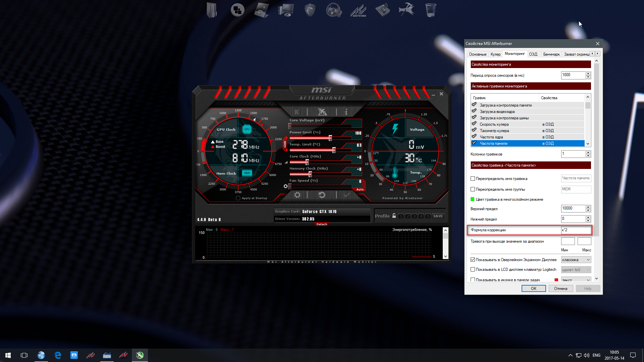Click the apply checkmark icon
The width and height of the screenshot is (644, 362).
click(346, 195)
